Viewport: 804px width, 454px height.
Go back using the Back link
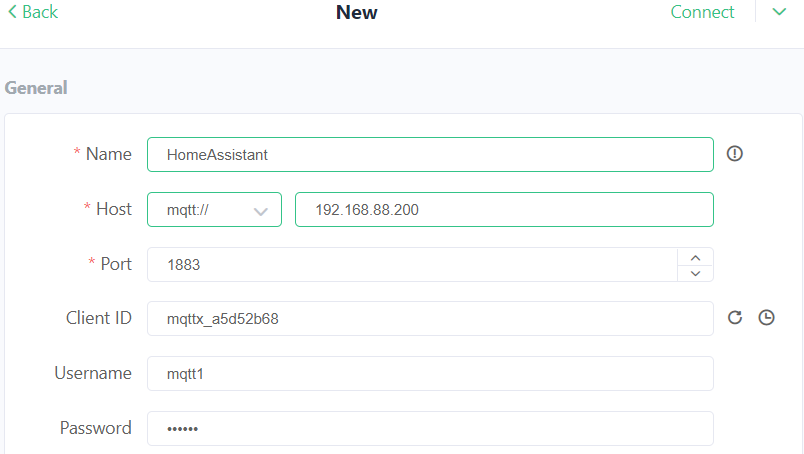tap(33, 12)
